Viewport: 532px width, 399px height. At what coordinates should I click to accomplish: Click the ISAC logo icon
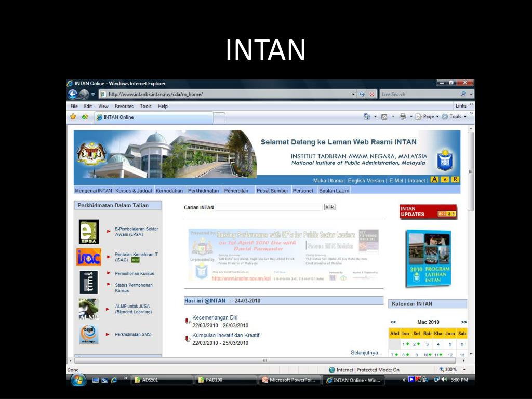click(88, 257)
